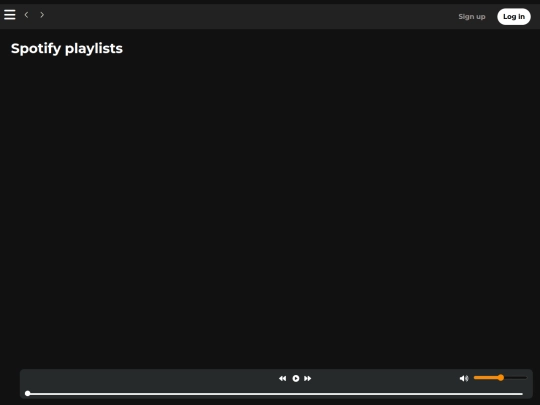Skip to previous track with the rewind icon
This screenshot has height=405, width=540.
click(282, 378)
